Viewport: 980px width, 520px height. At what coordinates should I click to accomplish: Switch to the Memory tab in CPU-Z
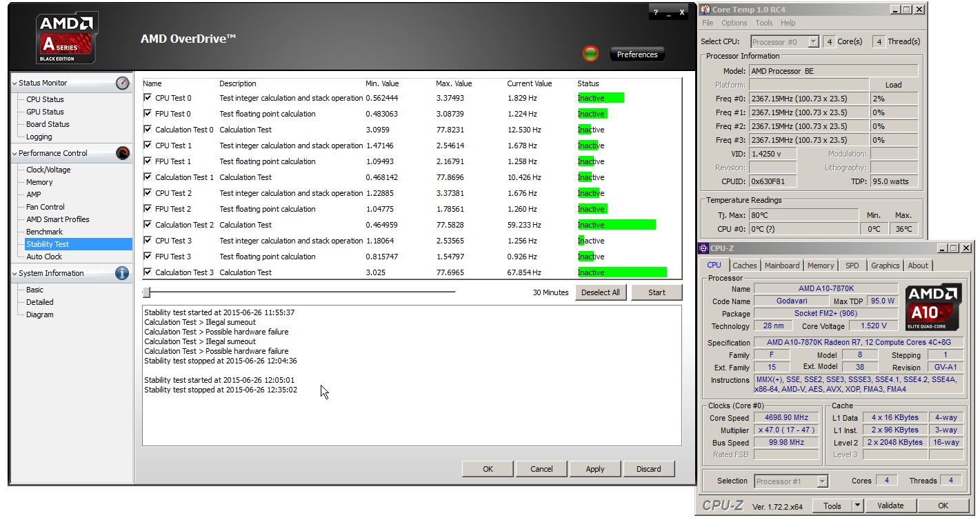click(821, 266)
